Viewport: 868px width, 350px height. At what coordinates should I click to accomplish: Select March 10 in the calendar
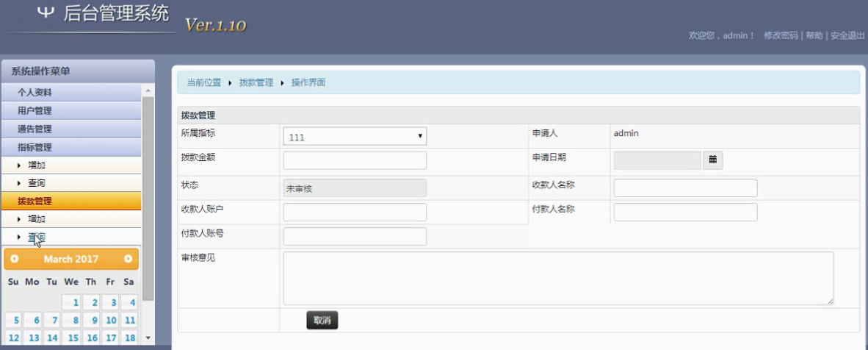[111, 320]
